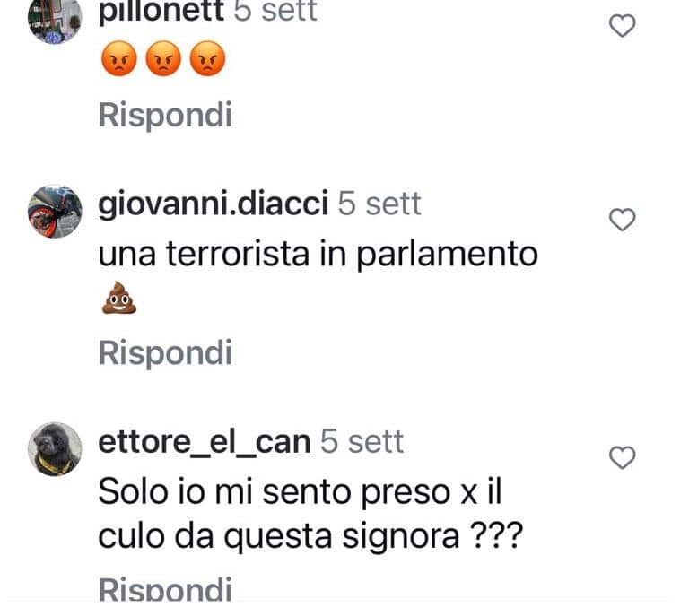Visit the ettore_el_can username link
Viewport: 689px width, 616px height.
(205, 442)
